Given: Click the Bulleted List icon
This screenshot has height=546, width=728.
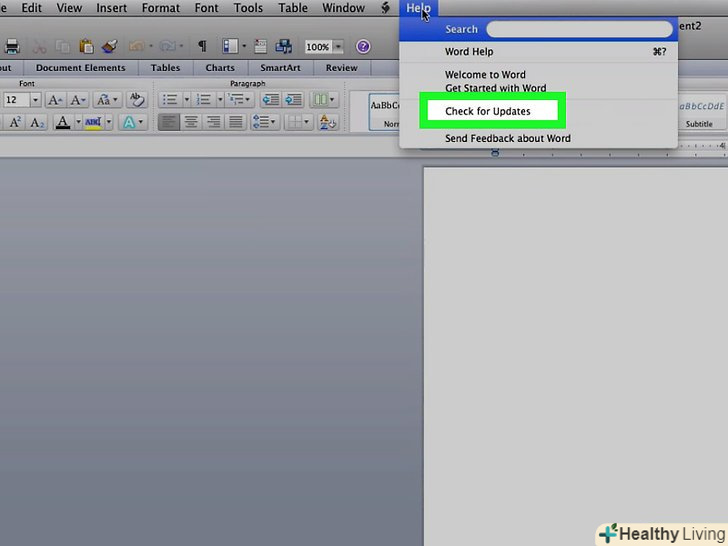Looking at the screenshot, I should [x=170, y=99].
